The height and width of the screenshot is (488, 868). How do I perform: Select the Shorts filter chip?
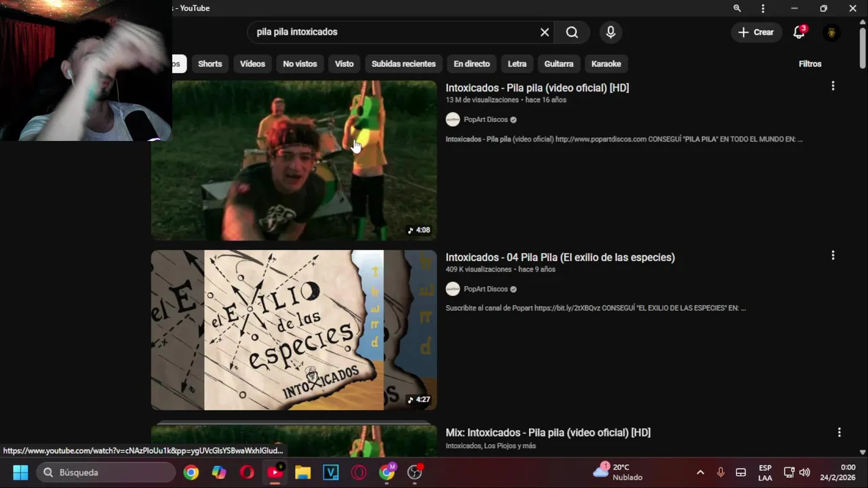click(x=210, y=64)
